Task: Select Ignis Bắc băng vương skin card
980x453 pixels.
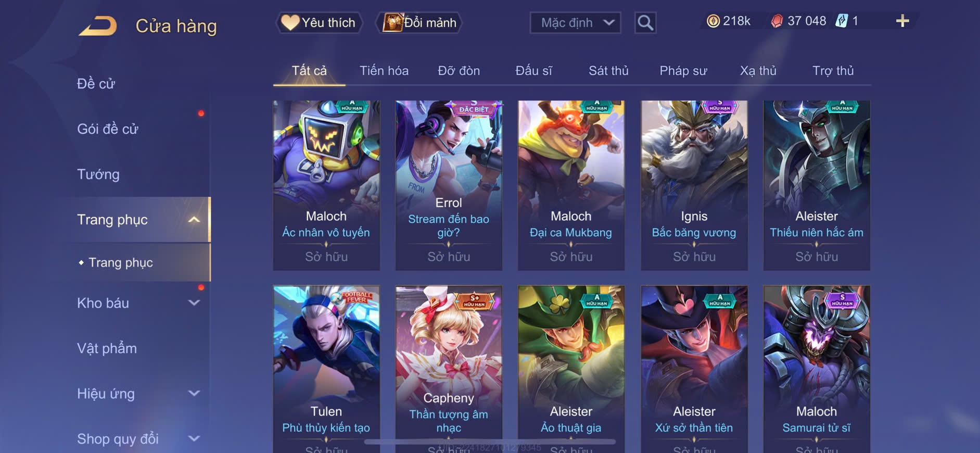Action: 694,185
